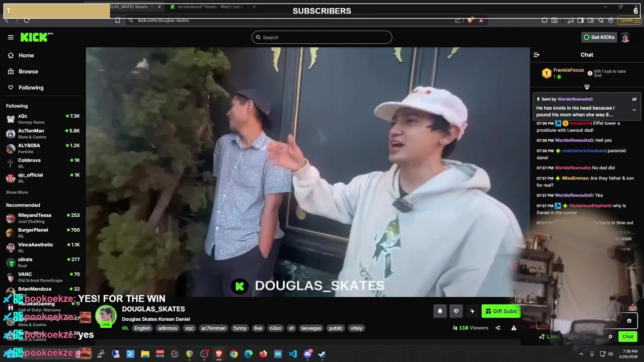Click the Brave Rewards triangle icon
Image resolution: width=644 pixels, height=362 pixels.
click(x=481, y=20)
